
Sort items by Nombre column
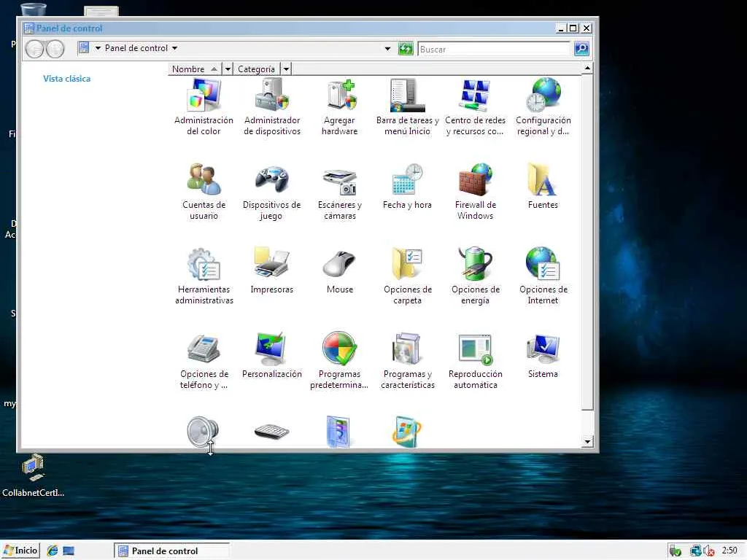194,69
